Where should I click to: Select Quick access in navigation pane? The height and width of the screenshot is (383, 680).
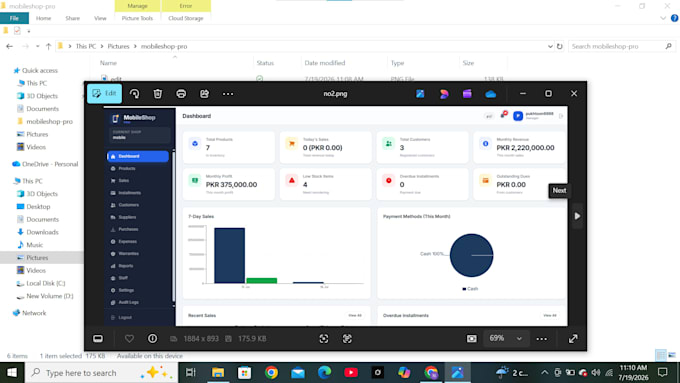(40, 70)
